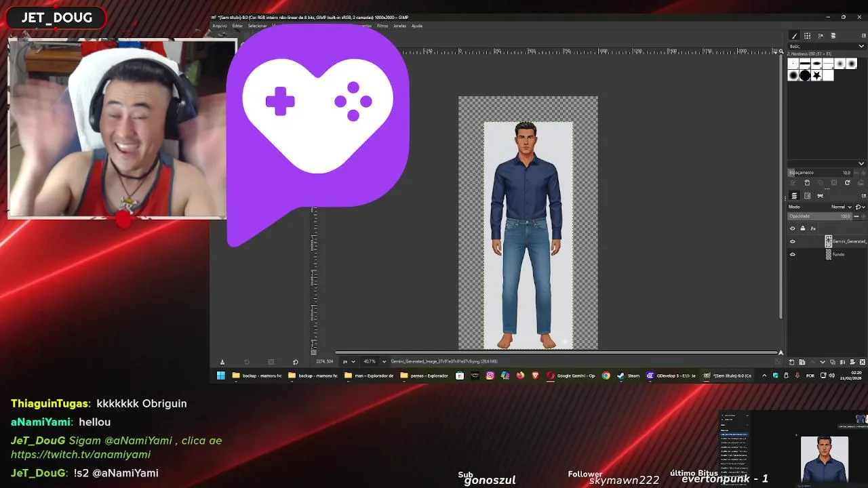Switch to the Paths tab

pyautogui.click(x=820, y=196)
